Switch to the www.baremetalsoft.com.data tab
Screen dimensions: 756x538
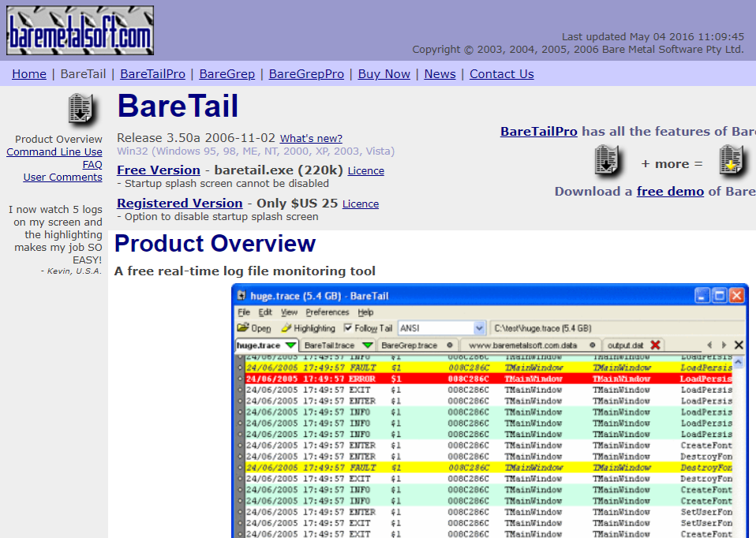[x=530, y=346]
